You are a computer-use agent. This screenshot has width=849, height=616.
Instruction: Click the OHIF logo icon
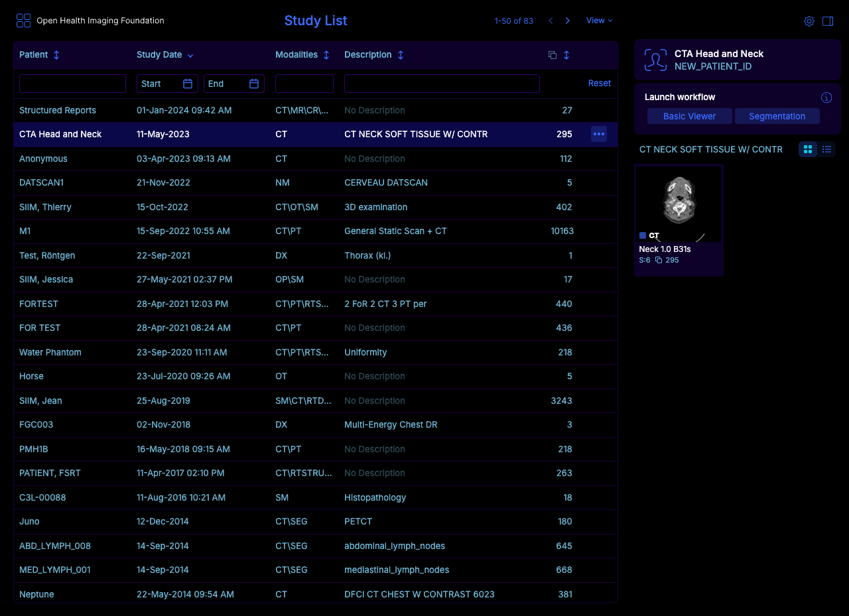pos(23,21)
